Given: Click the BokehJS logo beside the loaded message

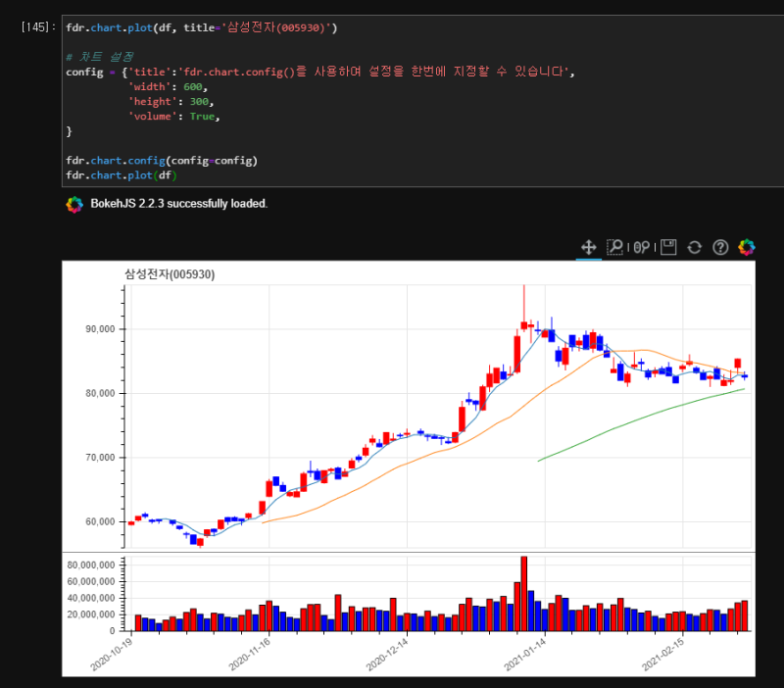Looking at the screenshot, I should 74,206.
